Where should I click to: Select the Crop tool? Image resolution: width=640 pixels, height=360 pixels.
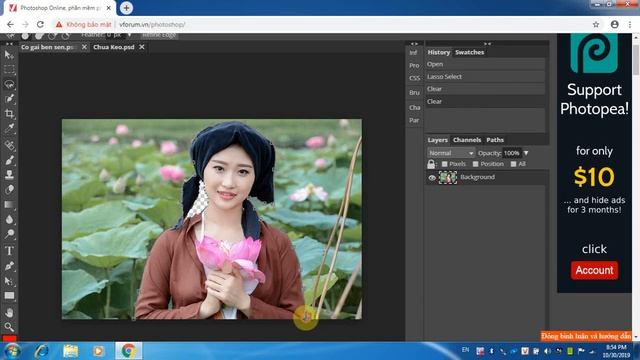tap(9, 113)
